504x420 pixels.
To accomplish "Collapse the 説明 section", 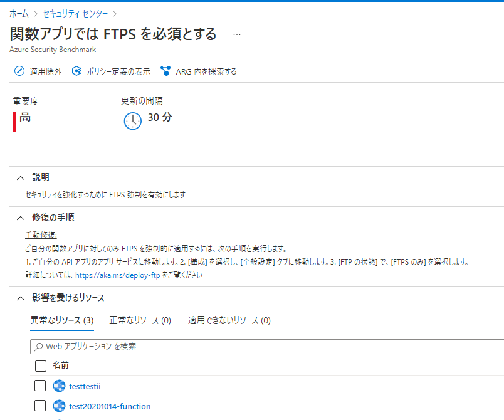I will tap(21, 177).
